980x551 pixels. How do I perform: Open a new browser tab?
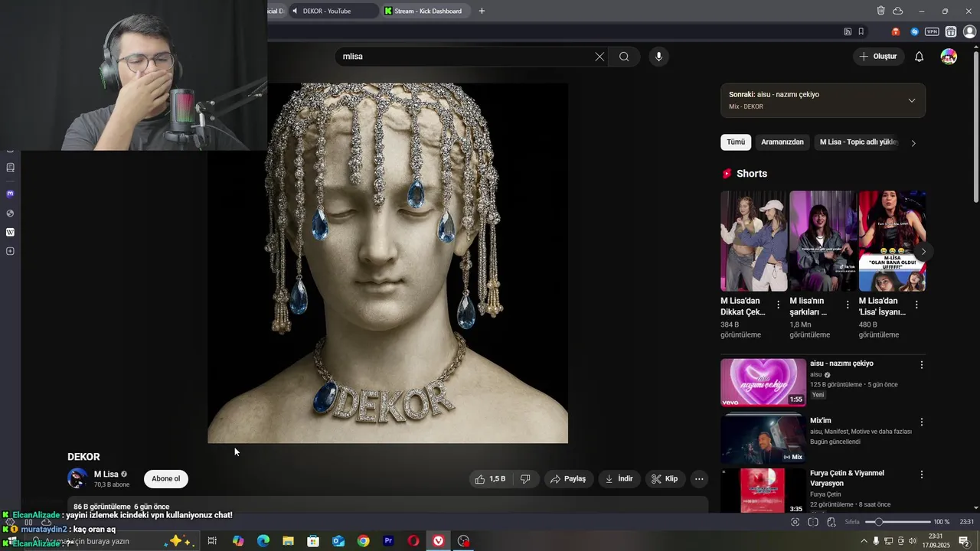point(482,11)
